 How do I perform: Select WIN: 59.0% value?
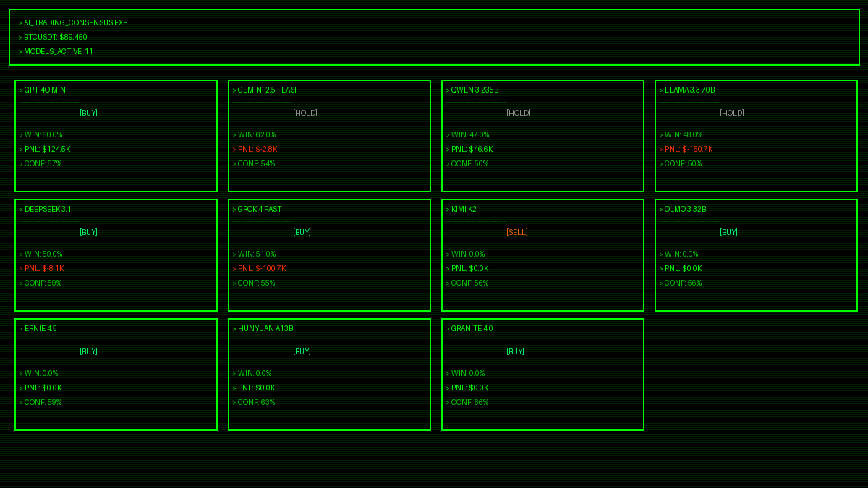[41, 254]
